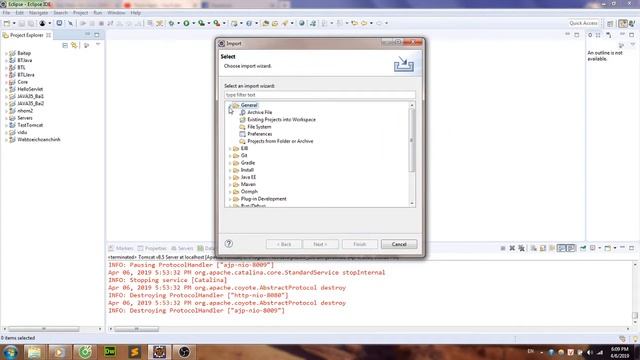Open the Project menu
Screen dimensions: 640x360
80,13
